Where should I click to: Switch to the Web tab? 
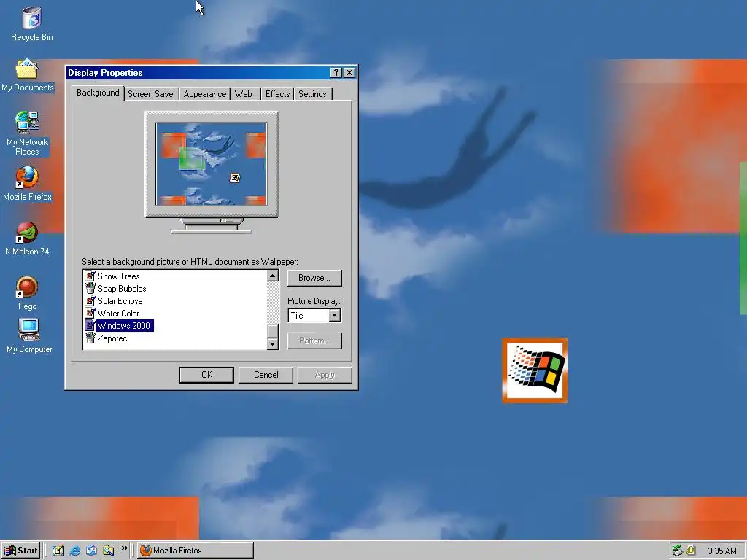pos(244,94)
